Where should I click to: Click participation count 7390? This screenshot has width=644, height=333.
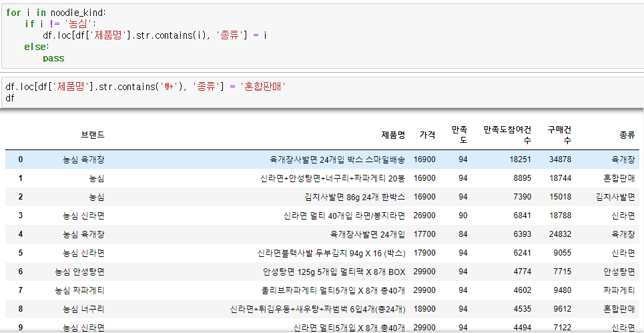[x=522, y=197]
